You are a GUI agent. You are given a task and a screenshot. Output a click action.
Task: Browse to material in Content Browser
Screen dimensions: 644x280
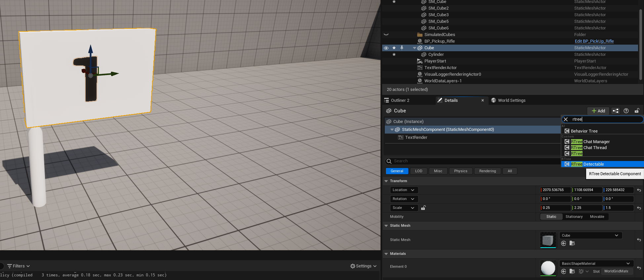point(572,272)
